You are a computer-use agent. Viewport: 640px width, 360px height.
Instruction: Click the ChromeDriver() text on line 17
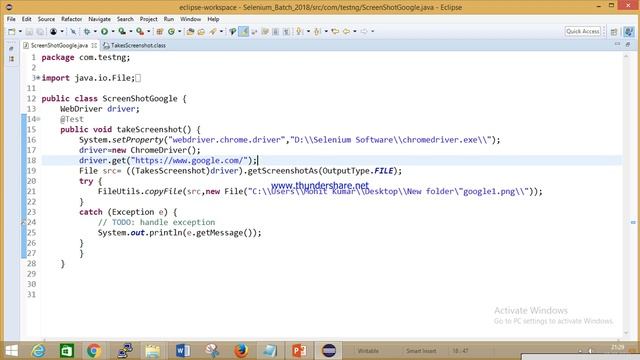(x=164, y=150)
